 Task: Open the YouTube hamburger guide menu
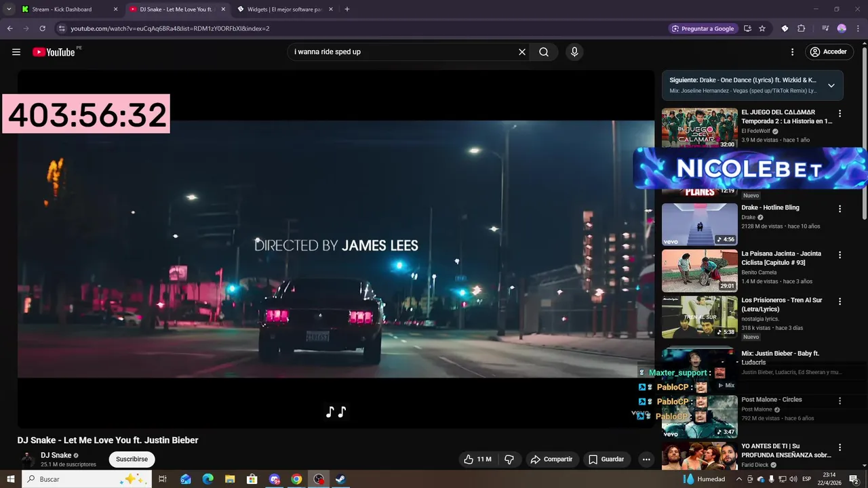point(16,52)
